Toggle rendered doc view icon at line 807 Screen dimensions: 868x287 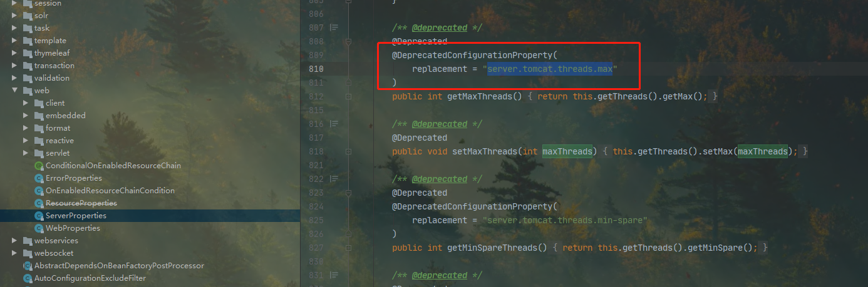334,28
